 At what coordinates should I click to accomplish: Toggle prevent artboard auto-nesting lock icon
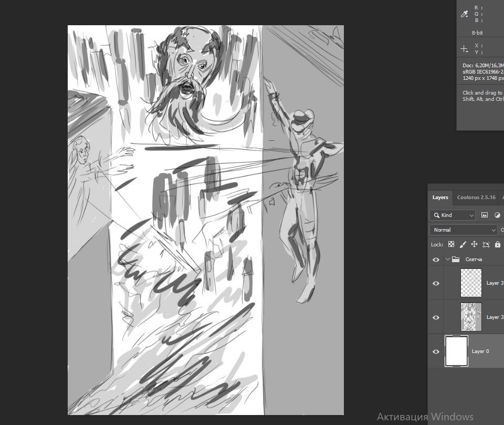pyautogui.click(x=486, y=244)
